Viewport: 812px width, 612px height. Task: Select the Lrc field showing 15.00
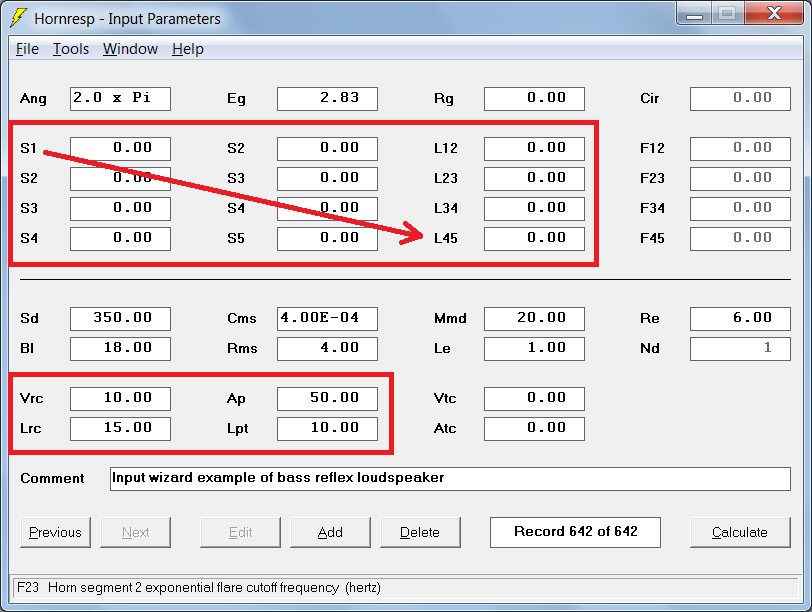120,429
